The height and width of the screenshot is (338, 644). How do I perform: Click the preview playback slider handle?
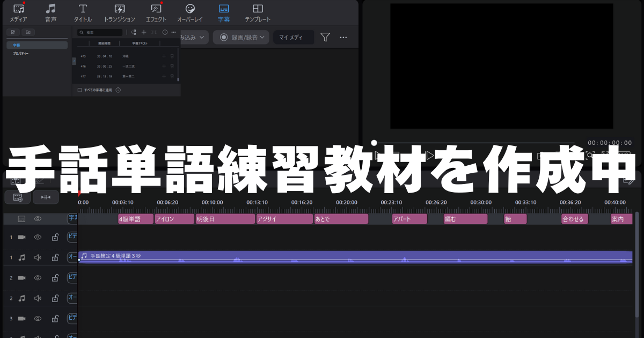pos(374,143)
